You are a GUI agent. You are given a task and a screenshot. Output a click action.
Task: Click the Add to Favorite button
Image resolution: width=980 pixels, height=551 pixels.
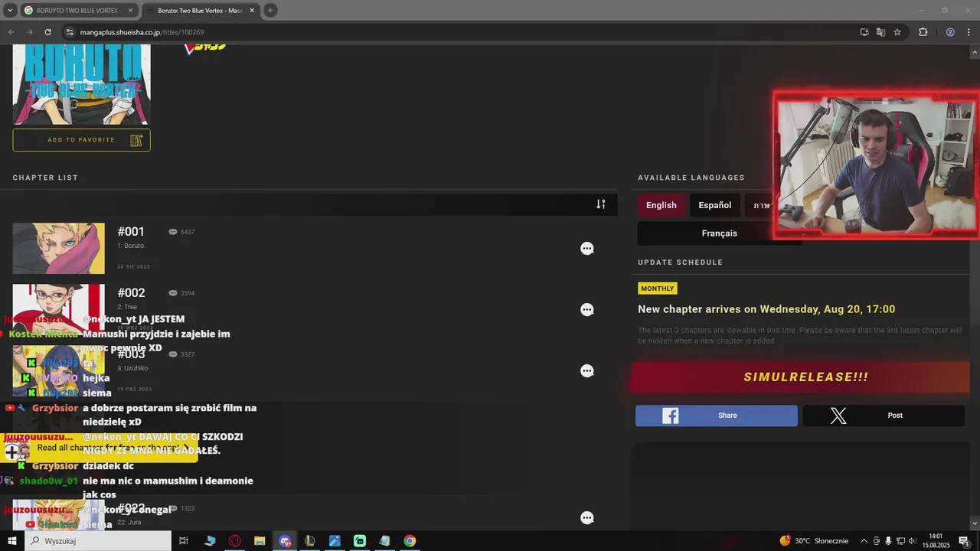click(81, 140)
